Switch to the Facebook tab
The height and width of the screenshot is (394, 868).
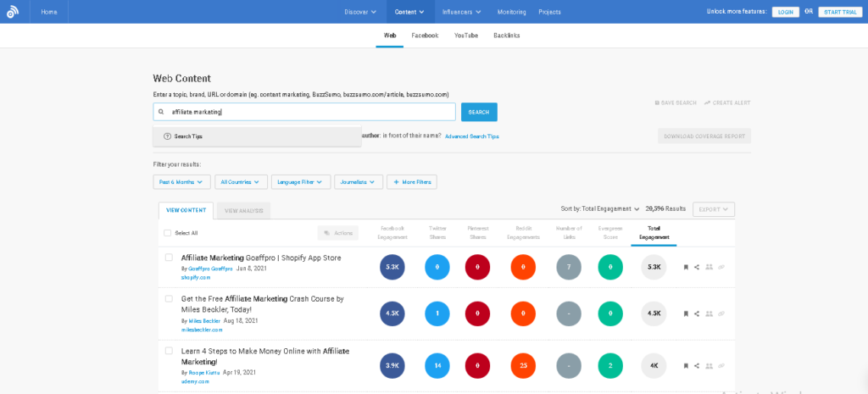click(425, 36)
